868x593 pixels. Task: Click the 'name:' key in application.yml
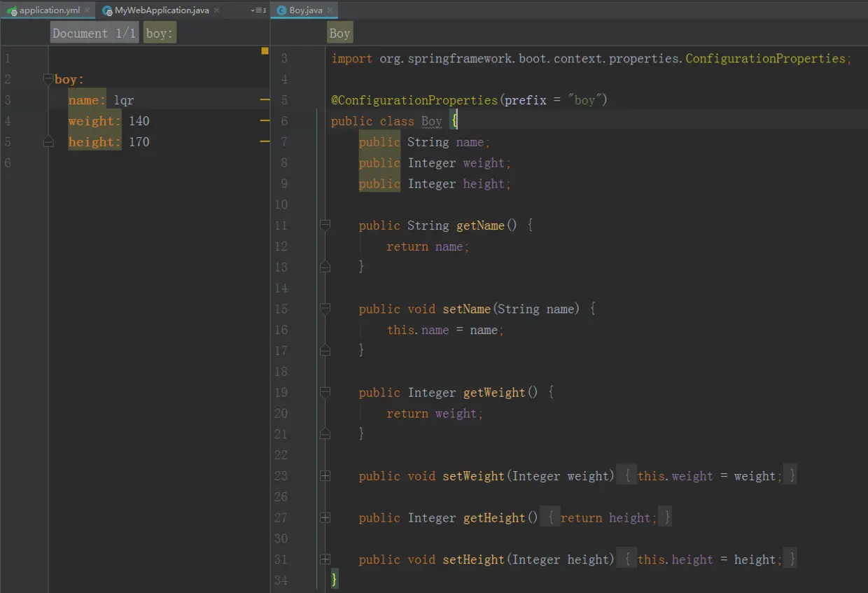(87, 100)
